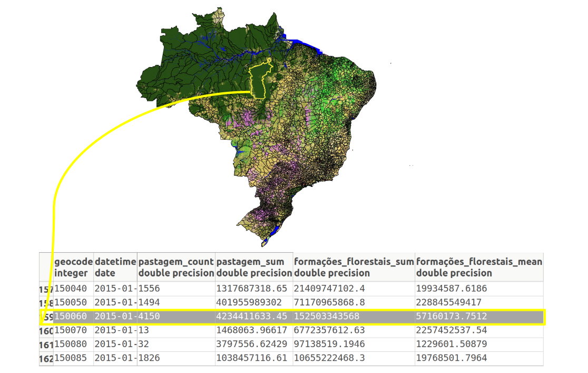Select pastagem_sum value 1468063.96617
This screenshot has width=588, height=373.
[x=252, y=330]
